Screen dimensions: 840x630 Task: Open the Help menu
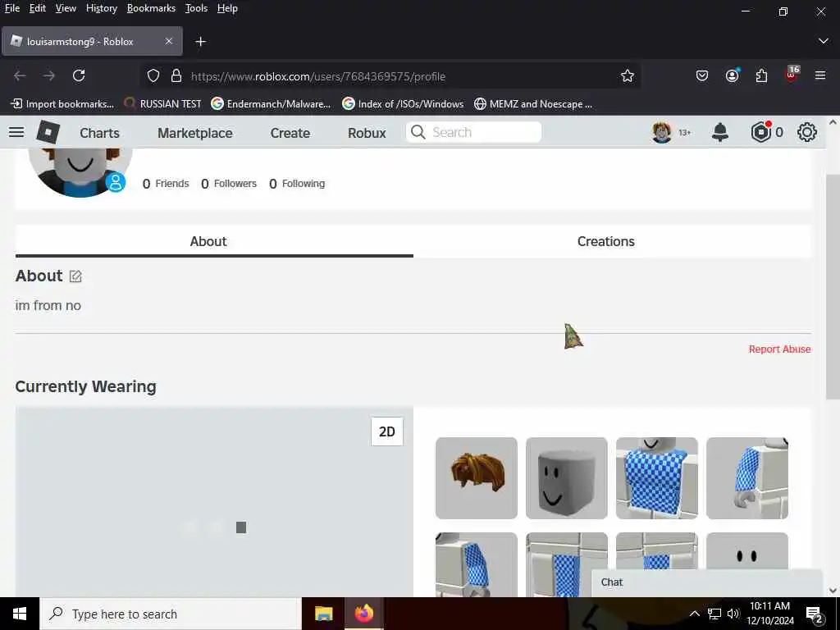(227, 8)
